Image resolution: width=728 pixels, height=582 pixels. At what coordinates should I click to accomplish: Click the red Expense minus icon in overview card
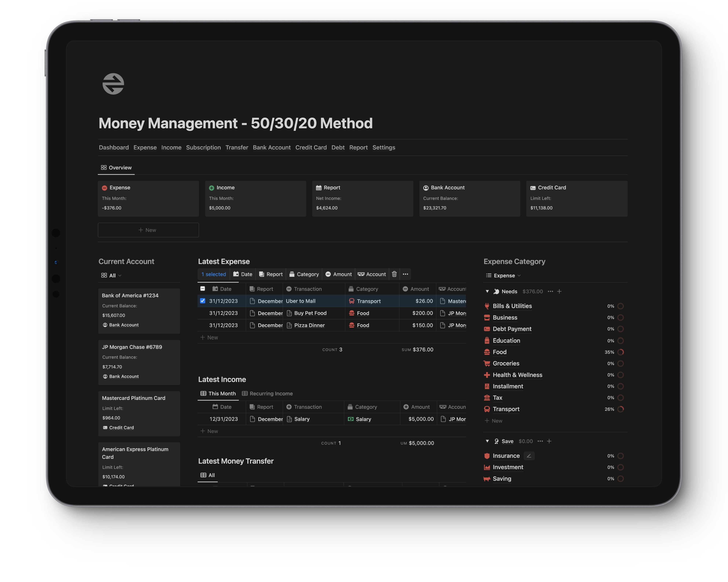(104, 188)
